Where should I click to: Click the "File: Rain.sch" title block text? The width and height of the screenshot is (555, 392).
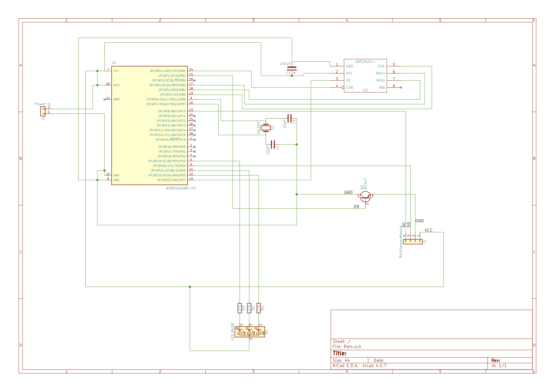[347, 347]
